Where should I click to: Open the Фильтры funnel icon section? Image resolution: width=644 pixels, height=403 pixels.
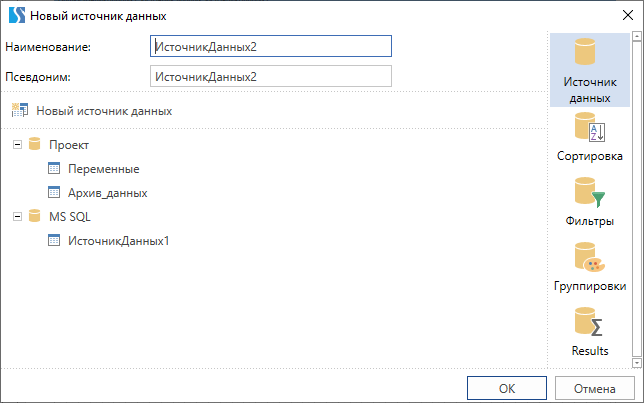click(589, 201)
